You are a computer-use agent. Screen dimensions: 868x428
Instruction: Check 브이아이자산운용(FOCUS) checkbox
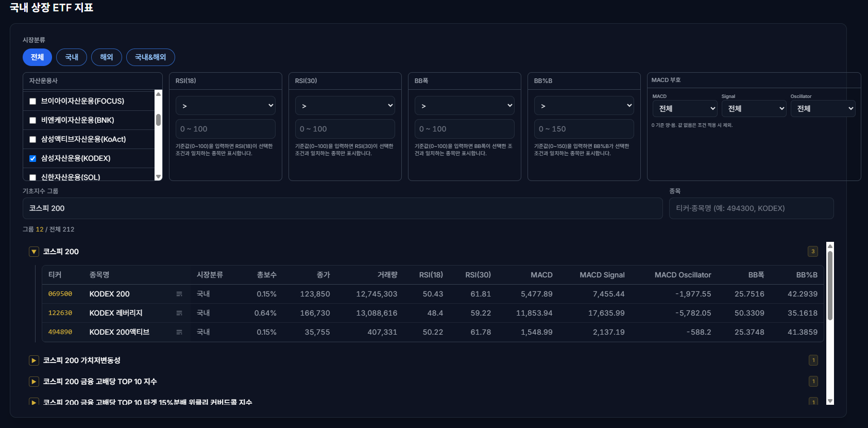[x=33, y=102]
